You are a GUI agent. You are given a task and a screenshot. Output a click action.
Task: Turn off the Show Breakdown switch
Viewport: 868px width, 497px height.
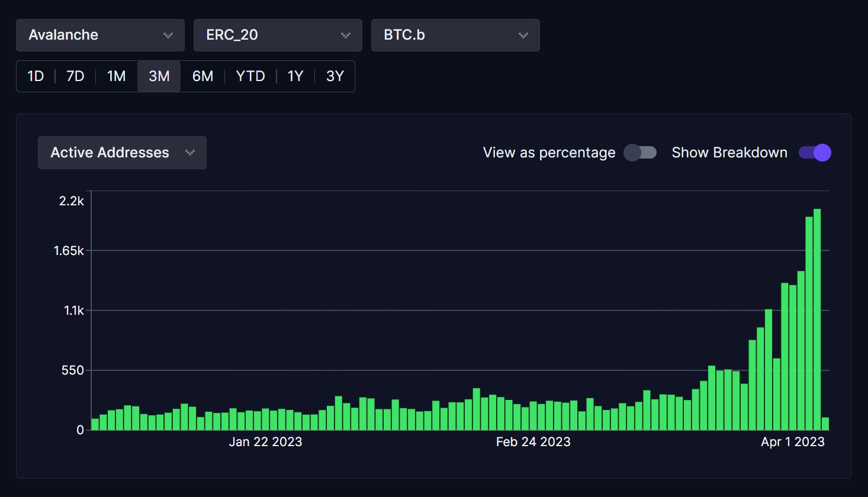tap(815, 153)
